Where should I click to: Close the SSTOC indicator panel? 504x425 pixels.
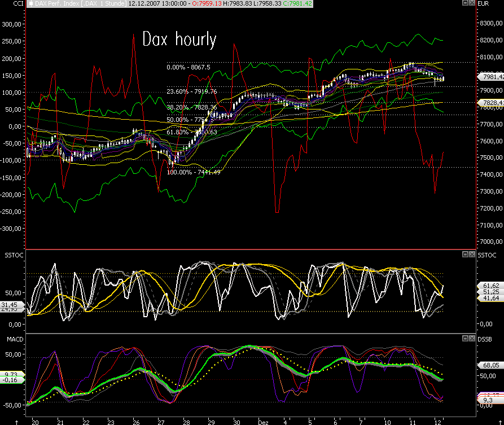pyautogui.click(x=471, y=255)
